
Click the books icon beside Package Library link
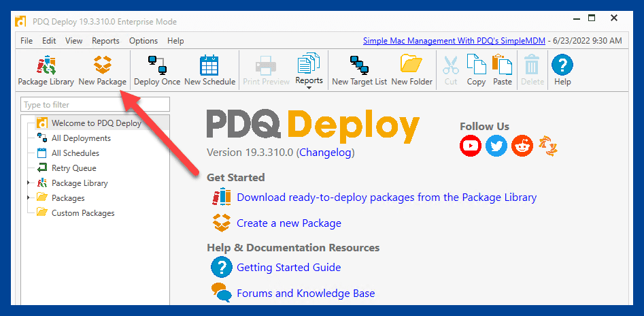tap(222, 197)
